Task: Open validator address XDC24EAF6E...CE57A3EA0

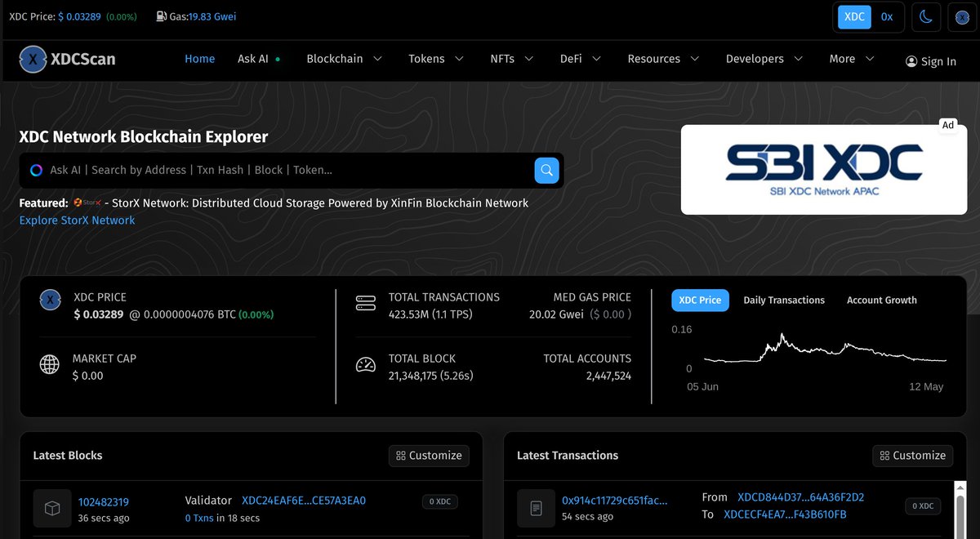Action: click(x=304, y=501)
